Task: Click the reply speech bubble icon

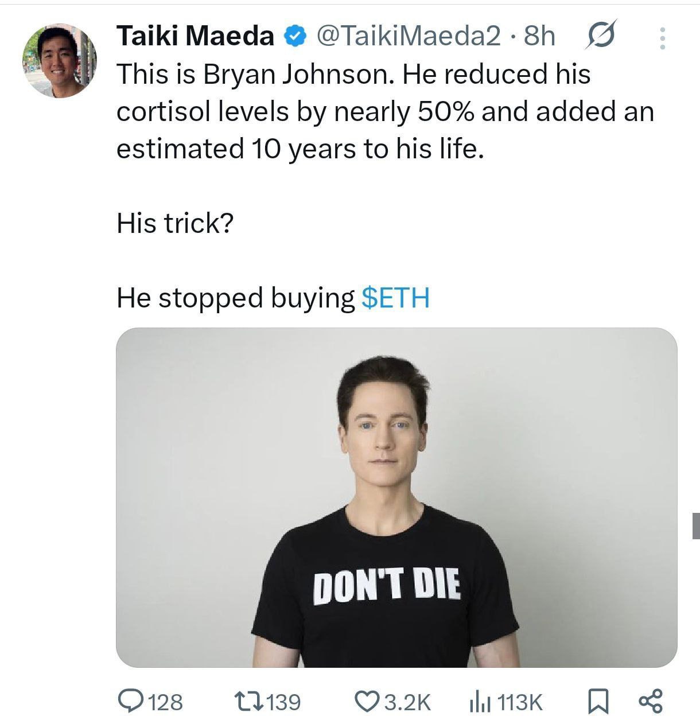Action: [x=130, y=701]
